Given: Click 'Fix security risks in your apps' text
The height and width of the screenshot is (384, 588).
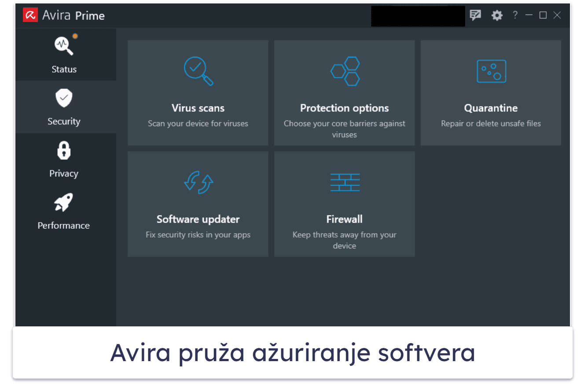Looking at the screenshot, I should click(198, 235).
